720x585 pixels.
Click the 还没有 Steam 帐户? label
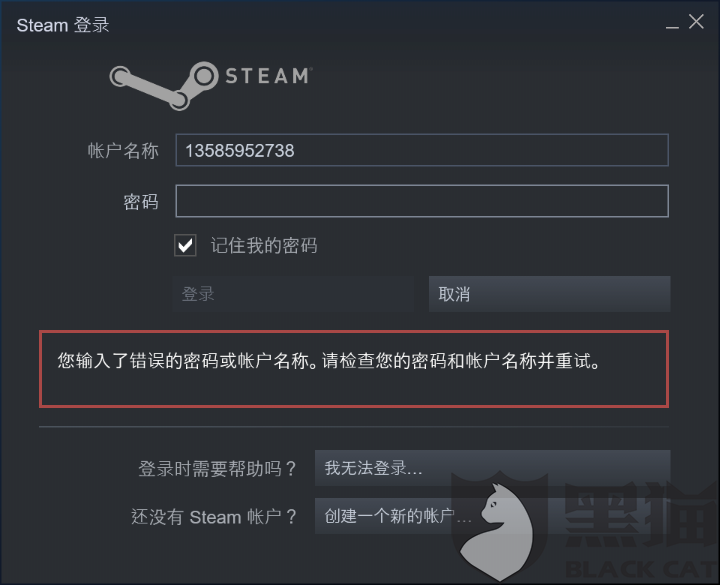[214, 517]
